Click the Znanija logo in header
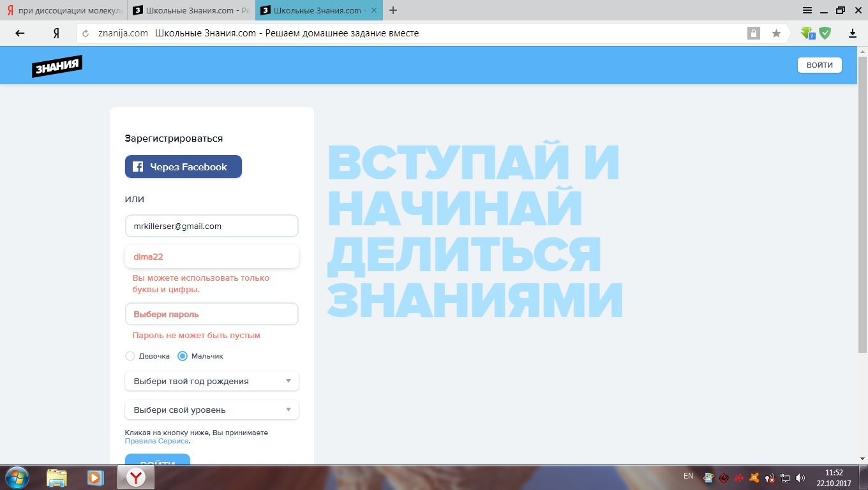Screen dimensions: 868x490 coord(57,66)
